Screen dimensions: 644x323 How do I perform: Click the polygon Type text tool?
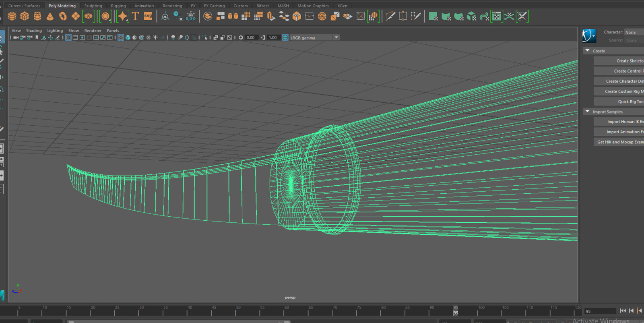[x=135, y=16]
